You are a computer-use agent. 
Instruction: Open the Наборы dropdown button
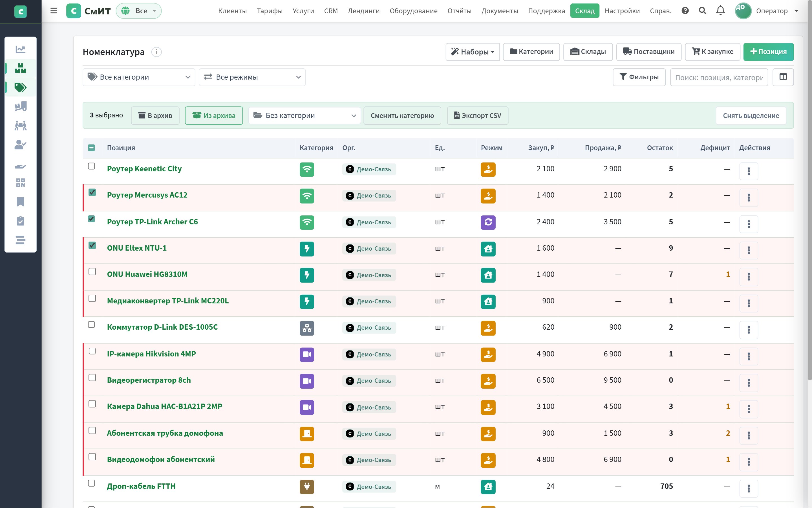[x=472, y=52]
